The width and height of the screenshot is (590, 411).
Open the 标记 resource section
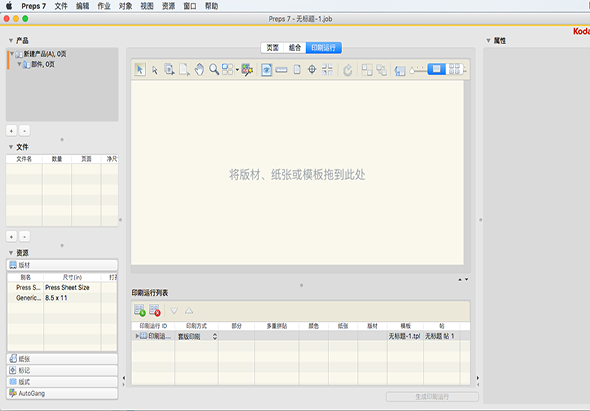coord(62,370)
